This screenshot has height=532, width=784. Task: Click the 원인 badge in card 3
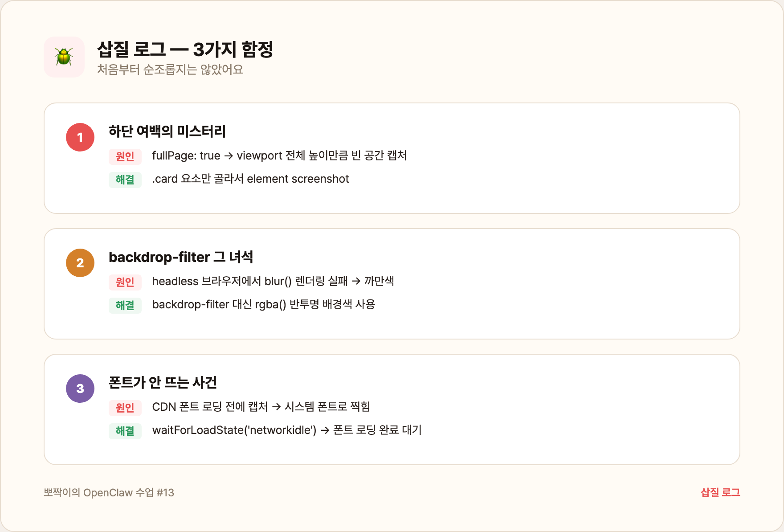125,408
